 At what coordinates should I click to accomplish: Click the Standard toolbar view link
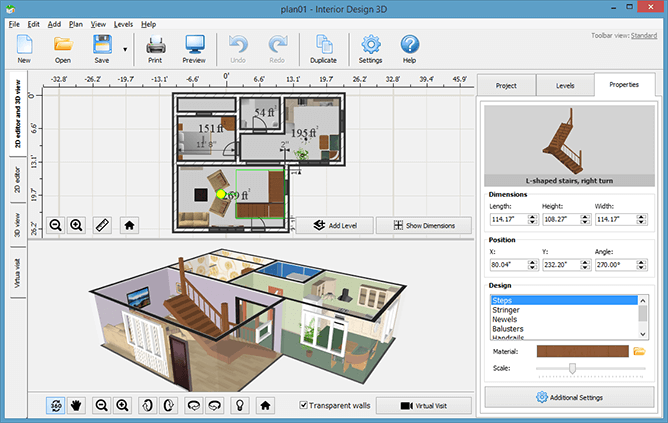644,35
